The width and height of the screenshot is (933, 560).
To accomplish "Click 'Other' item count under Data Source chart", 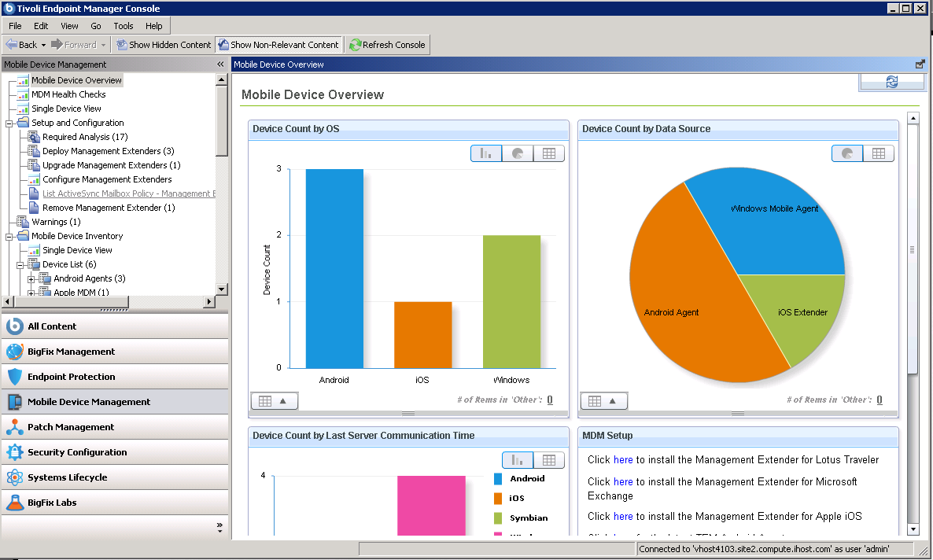I will (x=880, y=400).
